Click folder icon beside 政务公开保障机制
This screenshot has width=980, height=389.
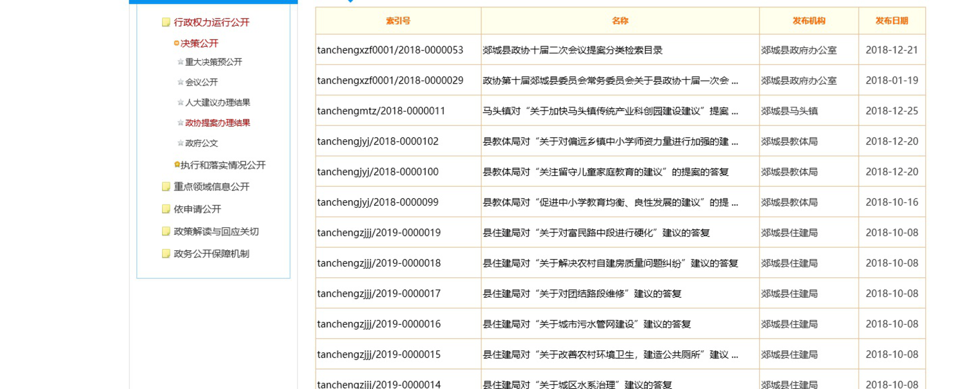pyautogui.click(x=166, y=254)
